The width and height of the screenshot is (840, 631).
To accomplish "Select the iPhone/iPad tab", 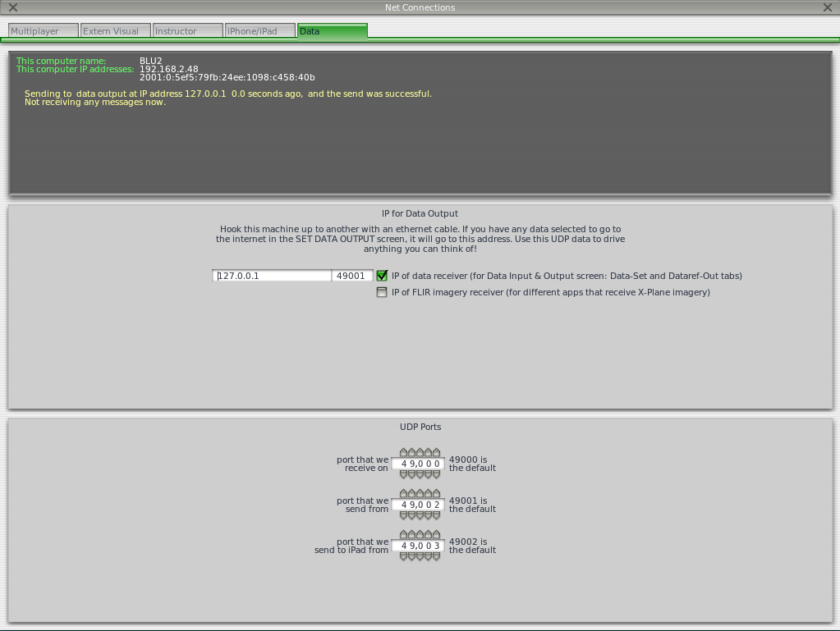I will pos(259,31).
